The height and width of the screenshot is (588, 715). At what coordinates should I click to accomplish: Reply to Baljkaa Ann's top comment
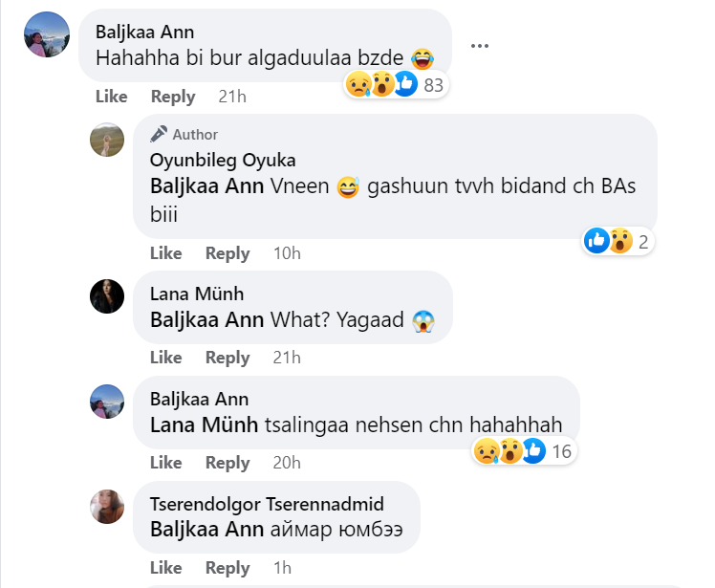pos(173,97)
